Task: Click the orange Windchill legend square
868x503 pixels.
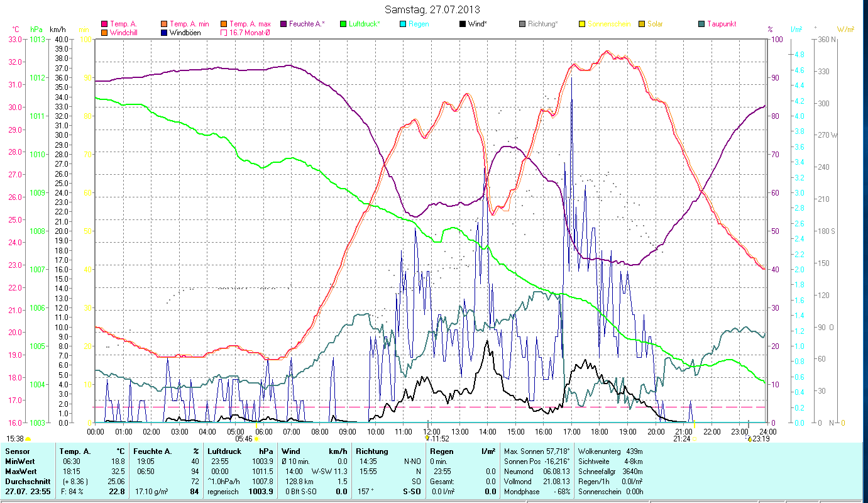Action: [x=104, y=32]
